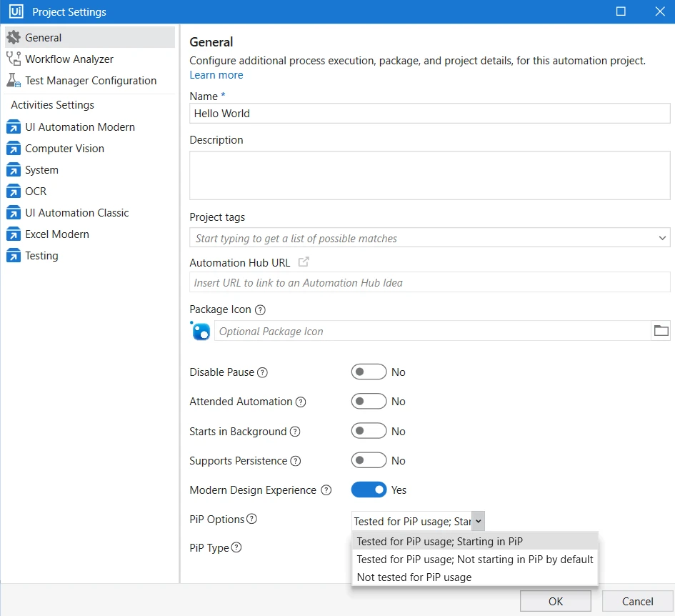Click the help icon next to PiP Options
The image size is (675, 616).
251,519
